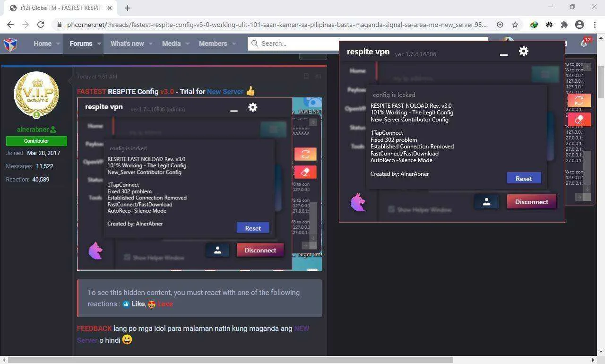Image resolution: width=605 pixels, height=364 pixels.
Task: Click the phcorner site logo in navbar
Action: pos(10,44)
